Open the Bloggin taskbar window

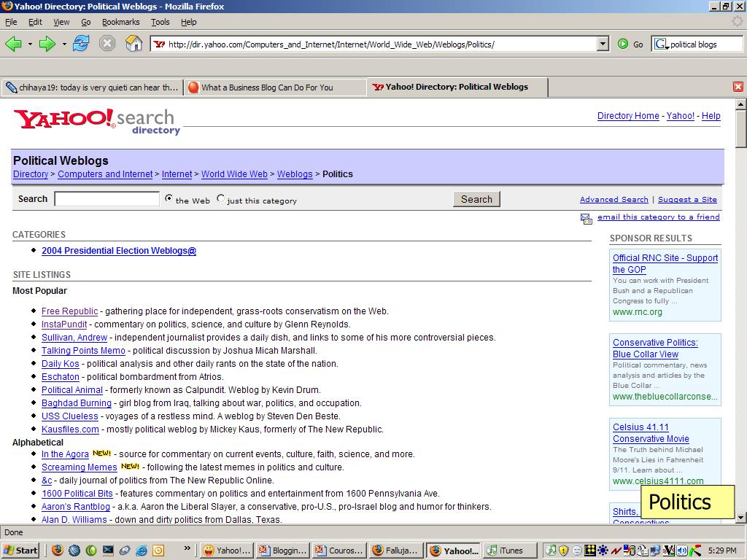283,551
